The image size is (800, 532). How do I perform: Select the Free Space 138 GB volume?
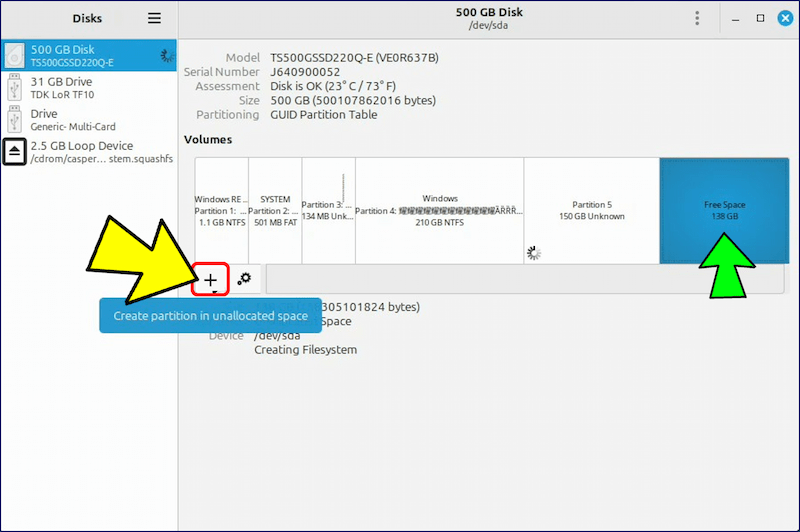click(724, 210)
